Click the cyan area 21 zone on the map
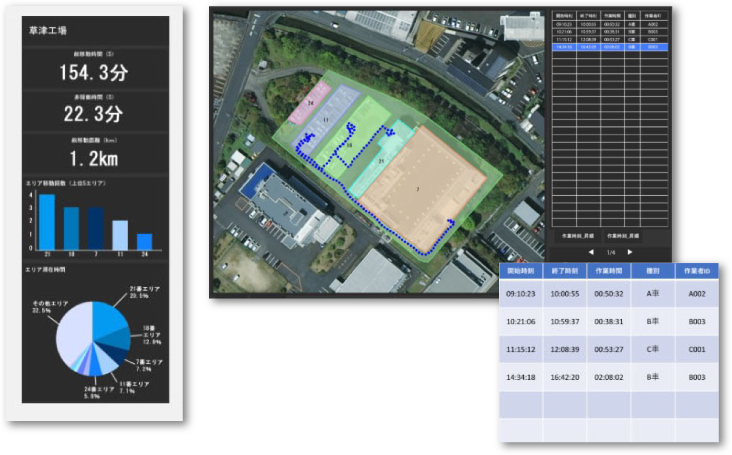Image resolution: width=732 pixels, height=455 pixels. [382, 160]
